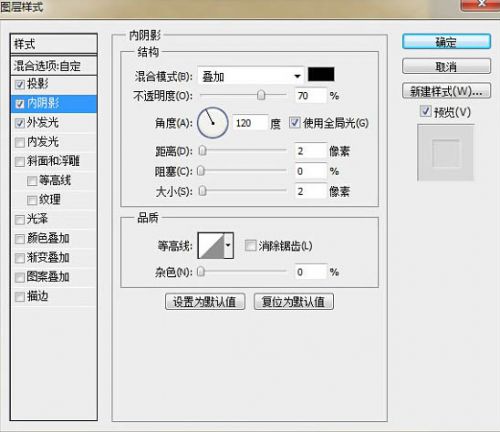Viewport: 500px width, 432px height.
Task: Open the 混合模式 blend mode dropdown
Action: (251, 76)
